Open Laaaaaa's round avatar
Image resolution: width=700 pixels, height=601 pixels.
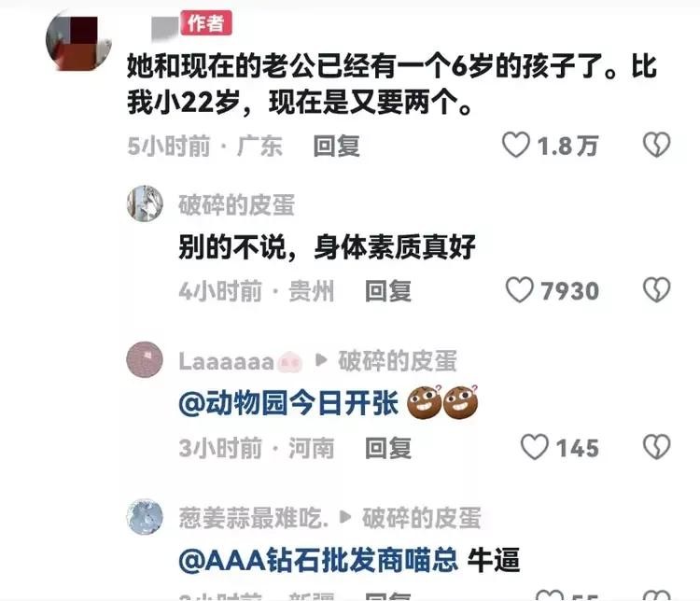145,360
